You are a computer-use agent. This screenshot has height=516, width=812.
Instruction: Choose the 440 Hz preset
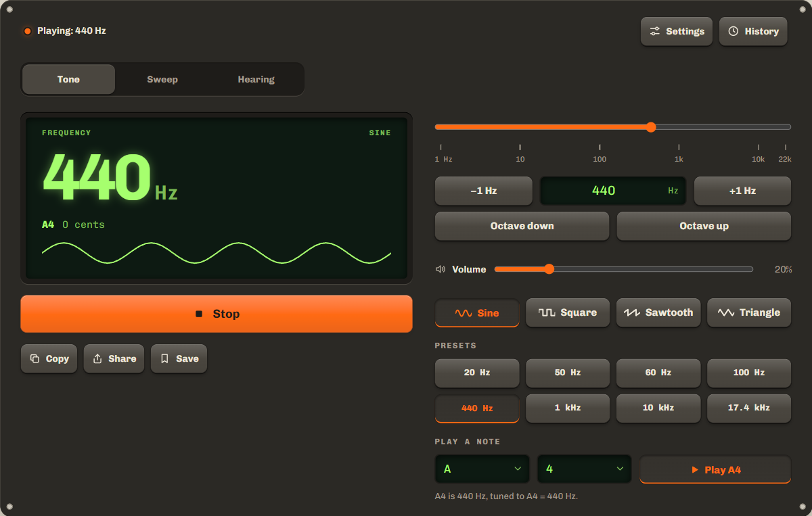click(x=477, y=408)
